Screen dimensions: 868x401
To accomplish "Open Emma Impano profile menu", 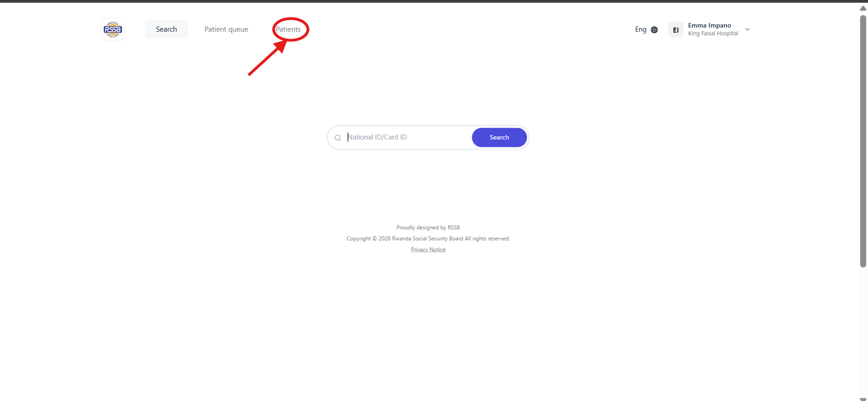I will coord(709,29).
